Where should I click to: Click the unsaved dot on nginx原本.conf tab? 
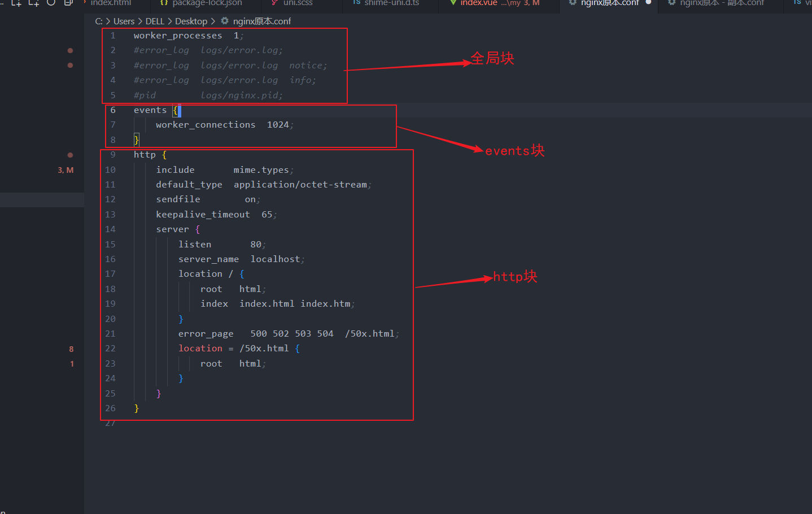648,2
